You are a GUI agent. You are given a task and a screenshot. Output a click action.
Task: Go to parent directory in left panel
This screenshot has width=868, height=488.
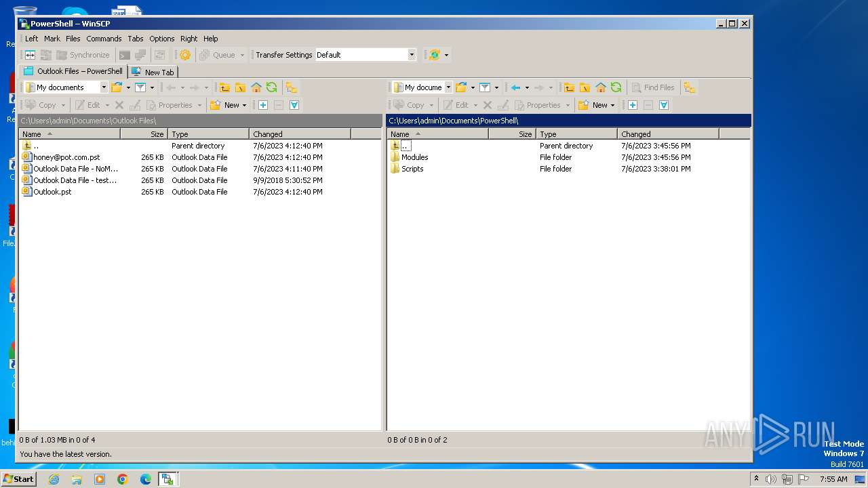[x=224, y=87]
